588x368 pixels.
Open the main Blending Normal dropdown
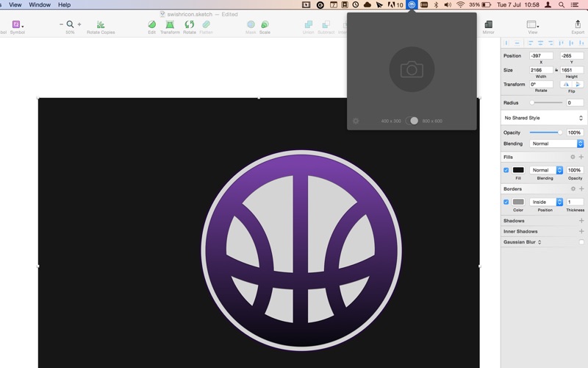point(556,144)
